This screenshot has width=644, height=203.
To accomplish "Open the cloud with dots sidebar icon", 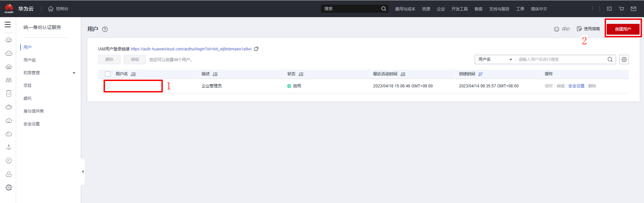I will click(x=9, y=53).
